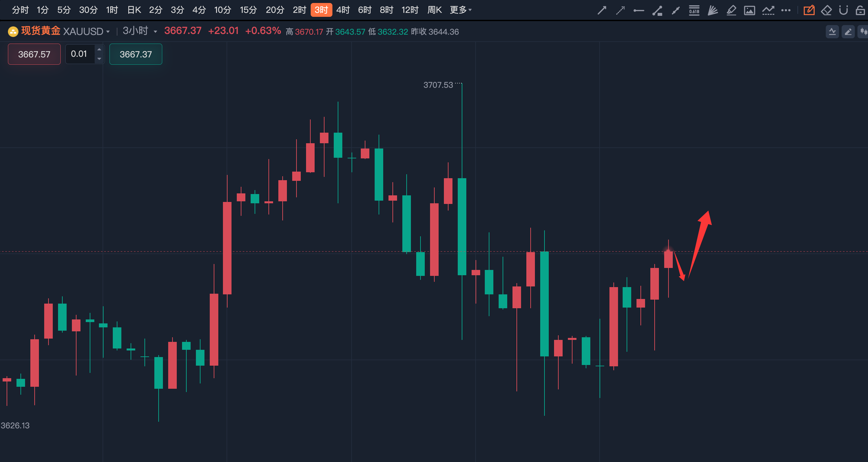Click the green 3667.37 price button
The width and height of the screenshot is (868, 462).
[136, 54]
